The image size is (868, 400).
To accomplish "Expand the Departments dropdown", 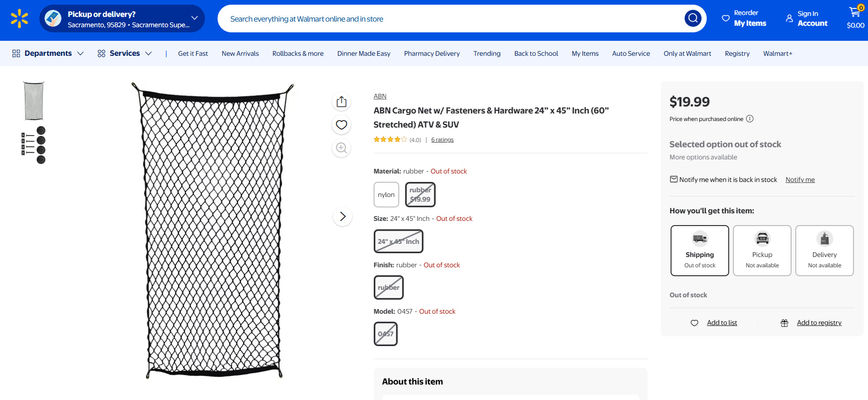I will tap(48, 53).
